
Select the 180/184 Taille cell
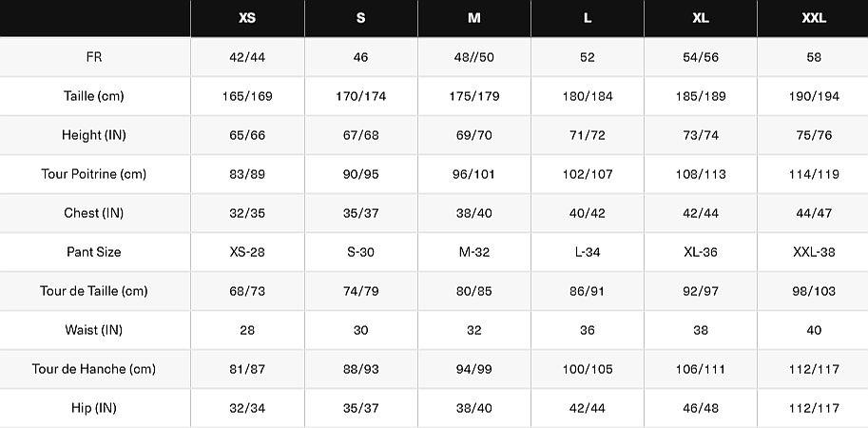(588, 96)
